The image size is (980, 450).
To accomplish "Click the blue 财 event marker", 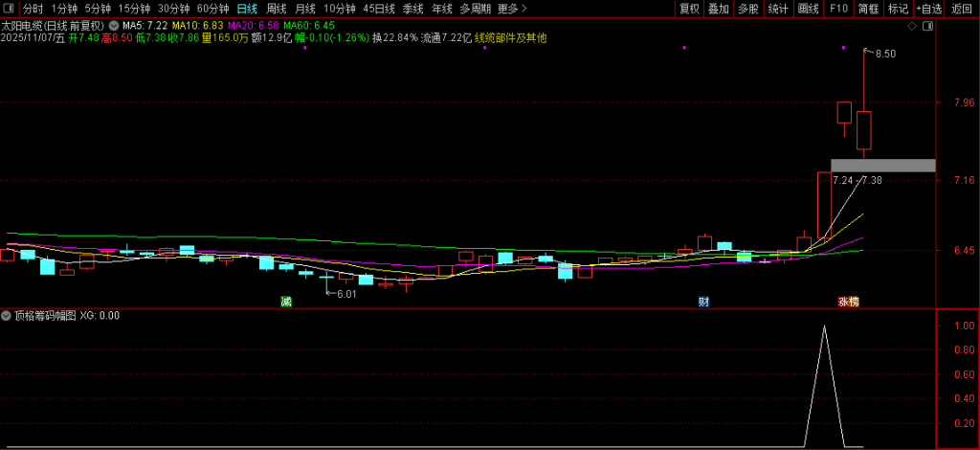I will coord(703,302).
